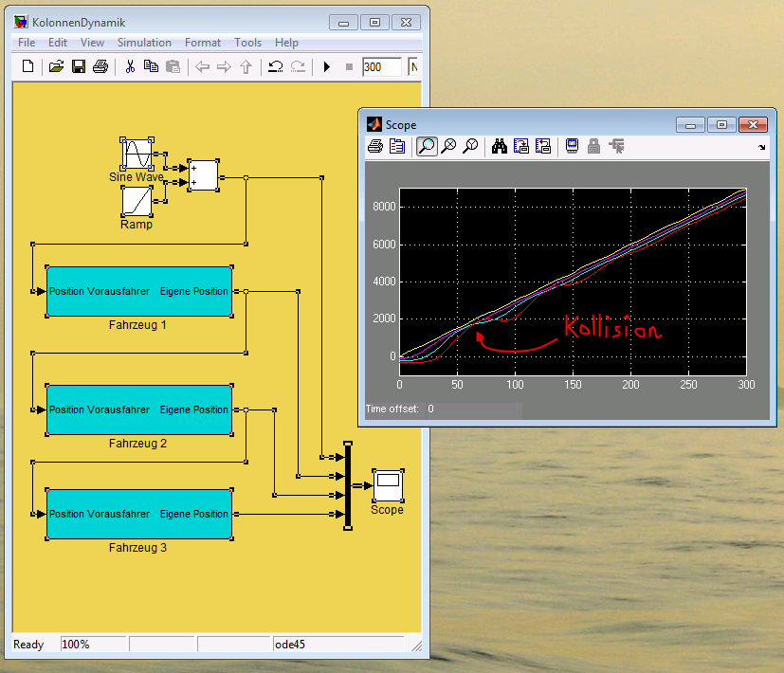Save the model using the floppy disk icon
Viewport: 784px width, 673px height.
(x=79, y=67)
